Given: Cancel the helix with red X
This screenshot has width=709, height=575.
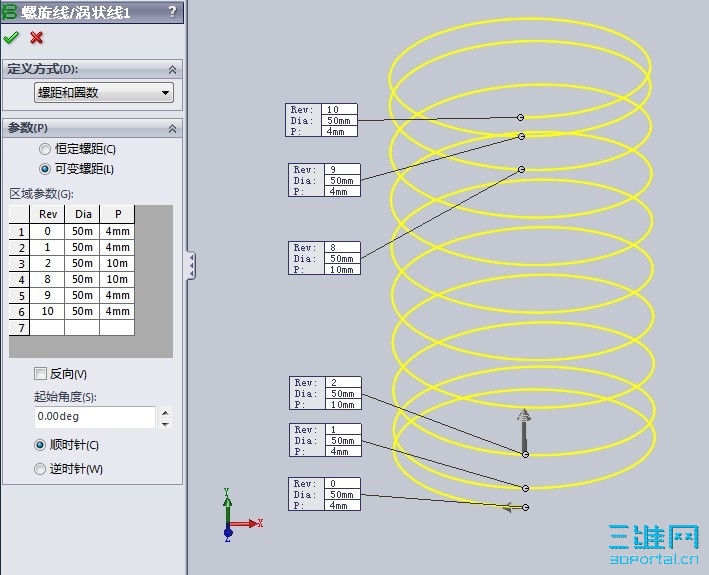Looking at the screenshot, I should pyautogui.click(x=36, y=38).
